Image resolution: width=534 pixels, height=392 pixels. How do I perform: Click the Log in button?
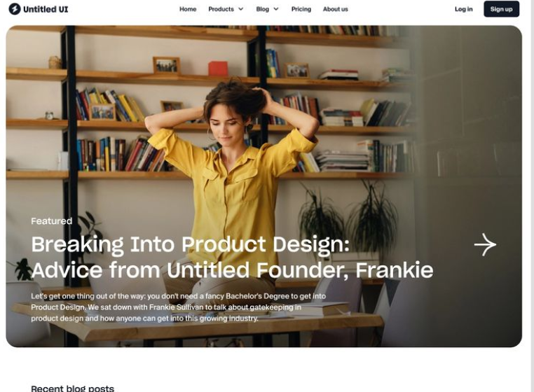tap(463, 9)
